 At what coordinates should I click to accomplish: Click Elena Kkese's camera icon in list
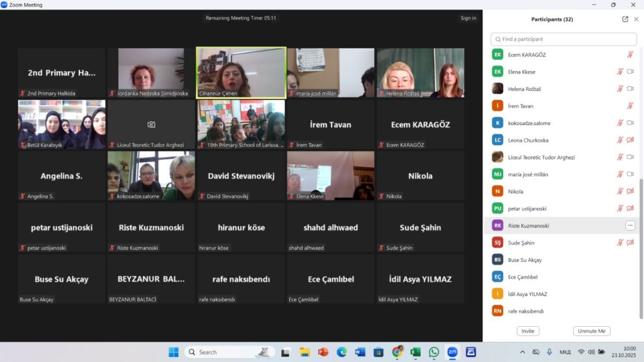(x=630, y=72)
